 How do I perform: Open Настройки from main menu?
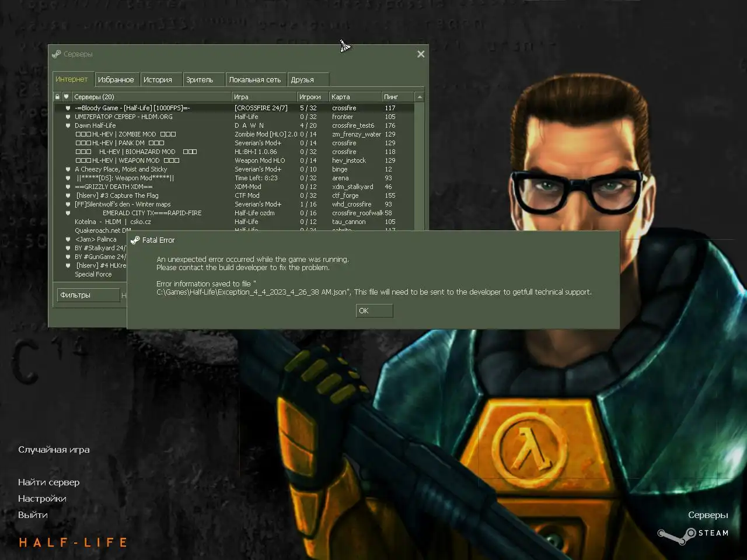pyautogui.click(x=42, y=499)
